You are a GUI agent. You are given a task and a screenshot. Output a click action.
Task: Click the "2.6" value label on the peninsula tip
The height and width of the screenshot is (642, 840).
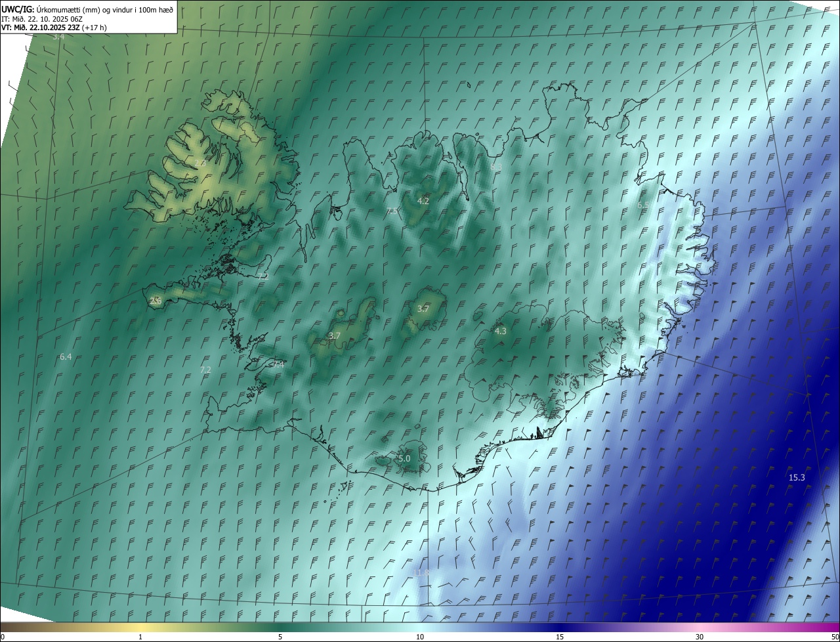(156, 301)
